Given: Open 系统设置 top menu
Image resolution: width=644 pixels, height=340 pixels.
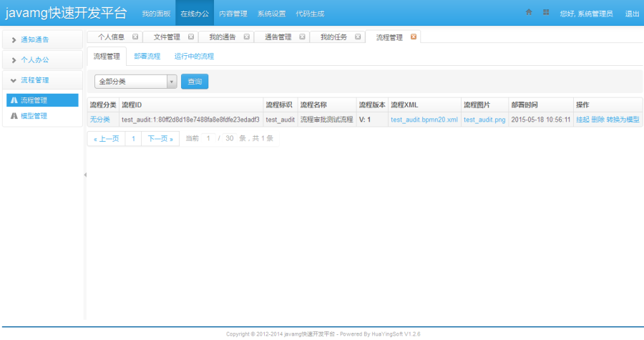Looking at the screenshot, I should pos(271,14).
